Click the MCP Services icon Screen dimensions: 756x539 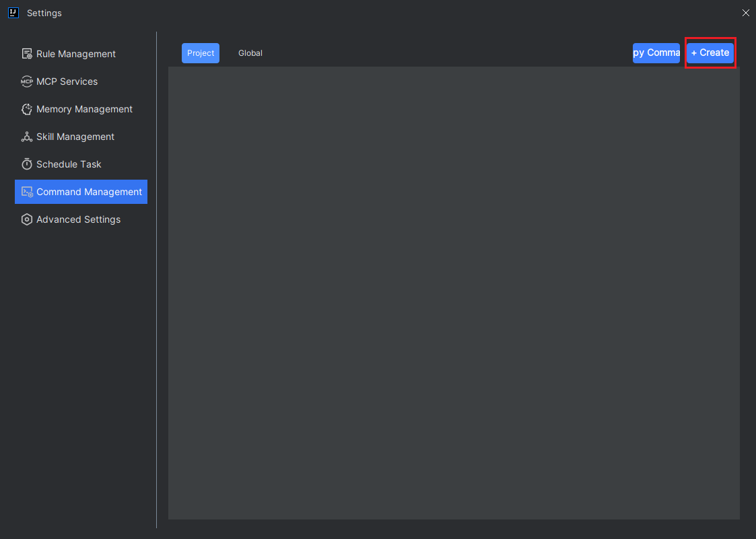27,81
